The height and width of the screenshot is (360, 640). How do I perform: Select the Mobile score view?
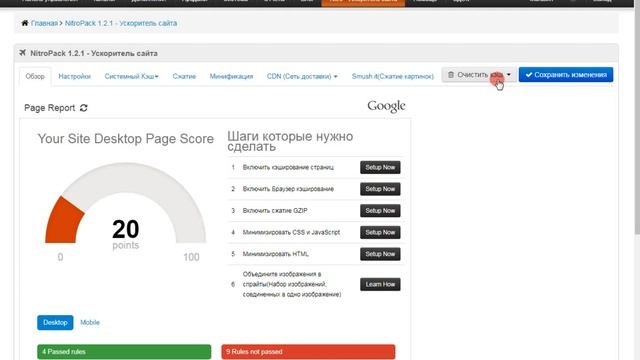click(90, 322)
